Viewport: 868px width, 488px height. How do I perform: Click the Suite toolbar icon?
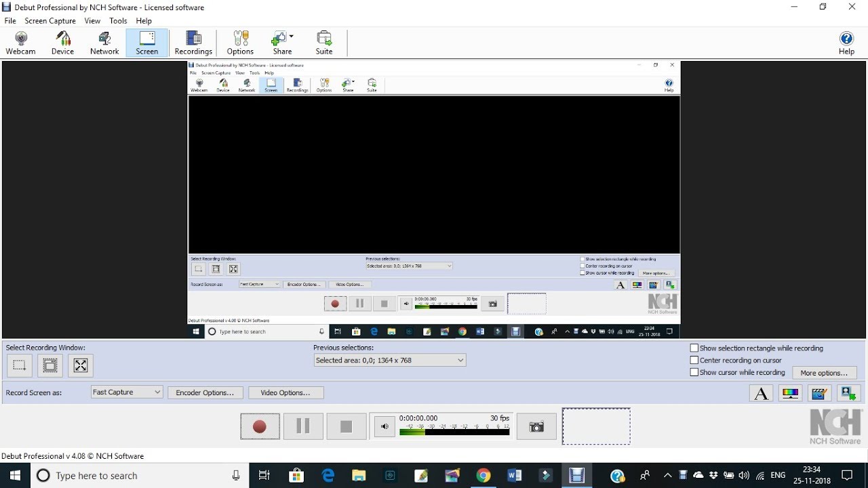pos(324,43)
